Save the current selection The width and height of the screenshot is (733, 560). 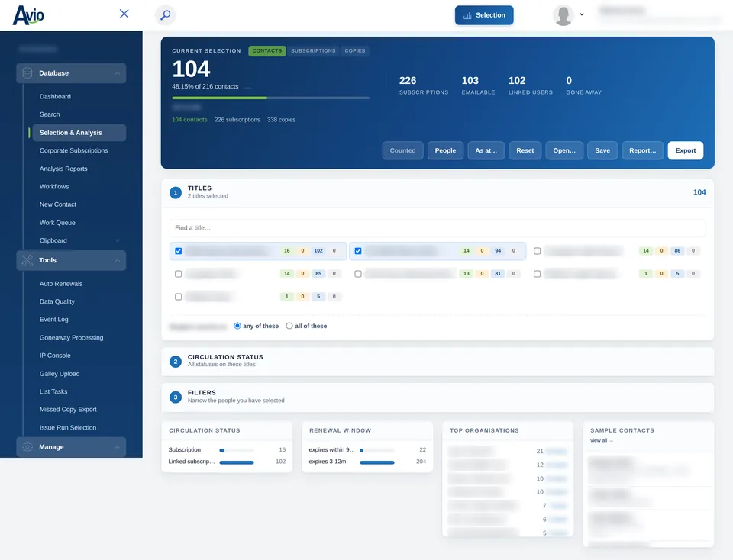point(602,150)
